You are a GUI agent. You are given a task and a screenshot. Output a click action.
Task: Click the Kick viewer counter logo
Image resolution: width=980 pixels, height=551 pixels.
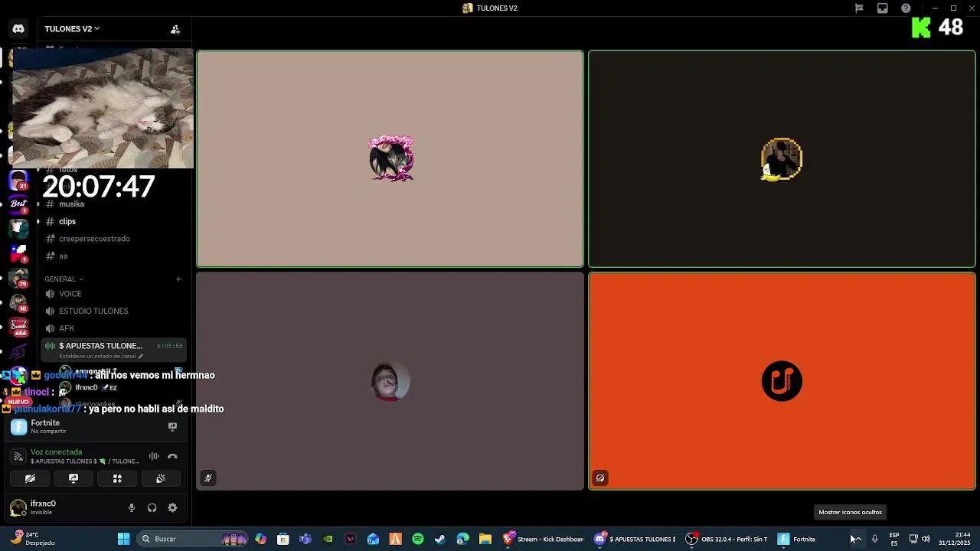920,28
